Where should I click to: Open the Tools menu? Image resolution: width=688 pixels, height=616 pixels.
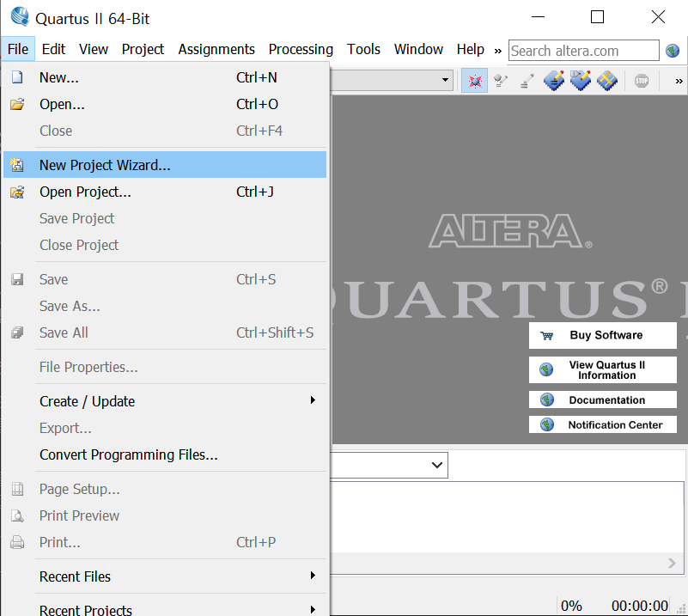click(363, 49)
